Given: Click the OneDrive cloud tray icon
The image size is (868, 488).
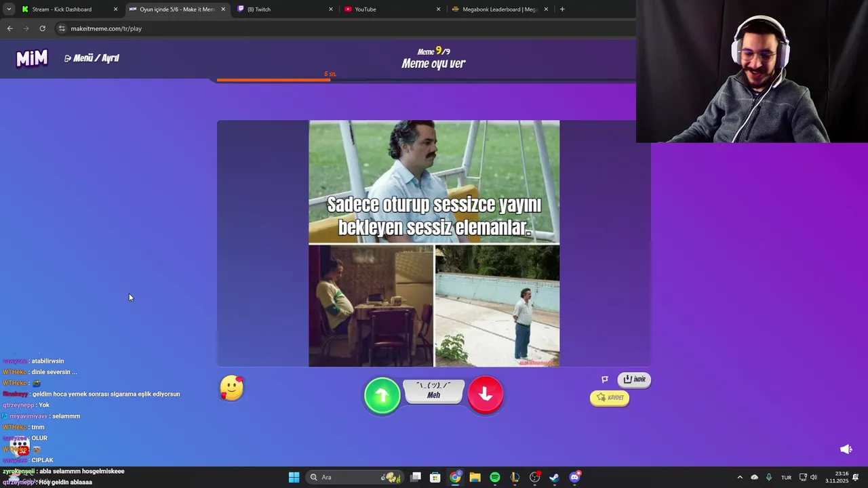Looking at the screenshot, I should click(x=754, y=477).
